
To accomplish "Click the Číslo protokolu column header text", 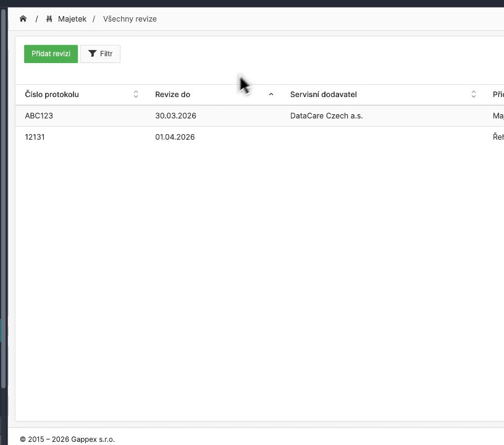I will pos(52,95).
